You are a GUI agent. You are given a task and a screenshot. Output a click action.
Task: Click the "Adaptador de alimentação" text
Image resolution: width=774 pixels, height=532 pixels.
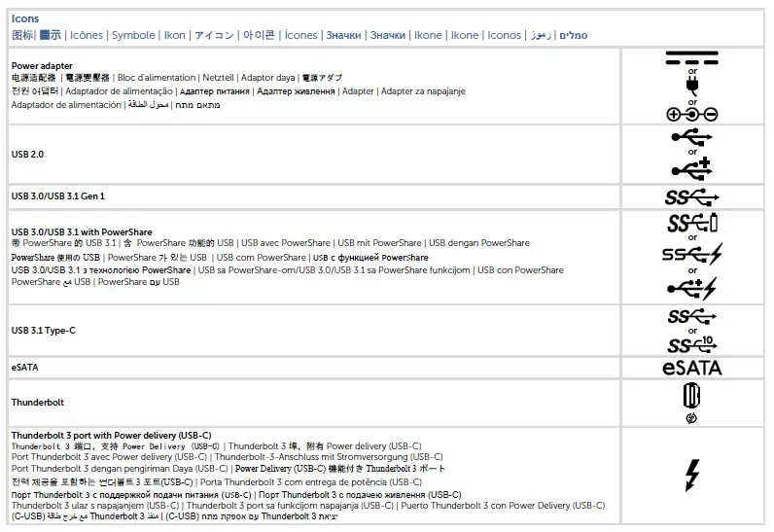[x=119, y=91]
